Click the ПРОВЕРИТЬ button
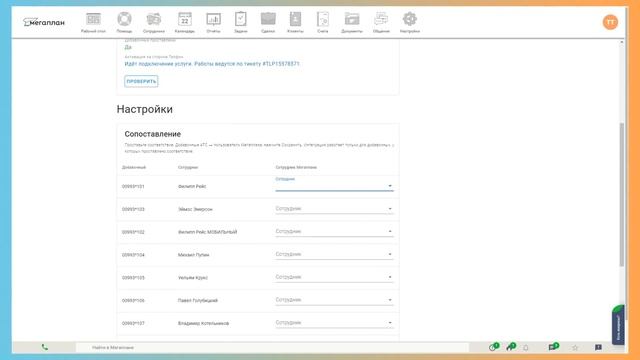Viewport: 640px width, 360px height. click(141, 81)
